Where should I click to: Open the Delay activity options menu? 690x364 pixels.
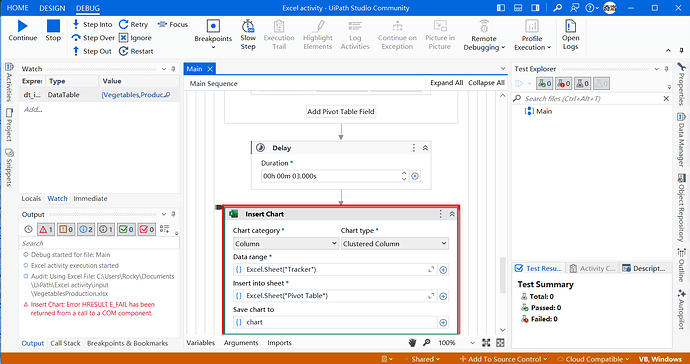coord(414,148)
